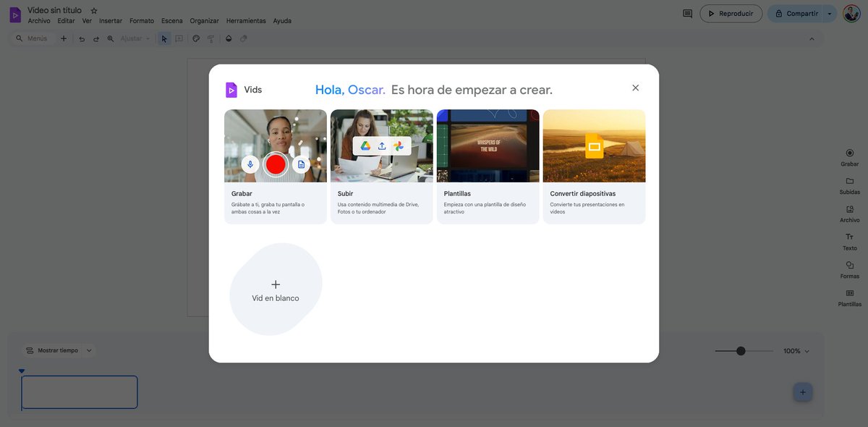
Task: Collapse the toolbar with chevron up
Action: (812, 38)
